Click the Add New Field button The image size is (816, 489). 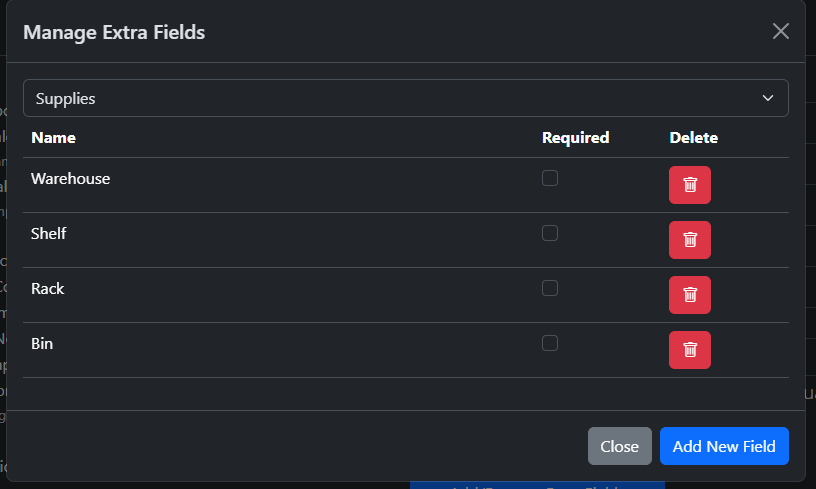click(x=724, y=446)
